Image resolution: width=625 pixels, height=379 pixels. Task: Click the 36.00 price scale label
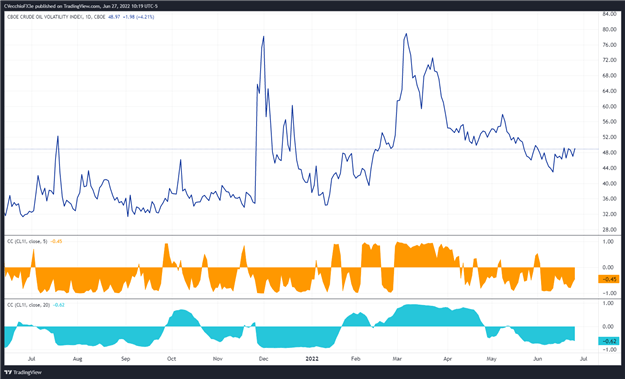tap(610, 199)
